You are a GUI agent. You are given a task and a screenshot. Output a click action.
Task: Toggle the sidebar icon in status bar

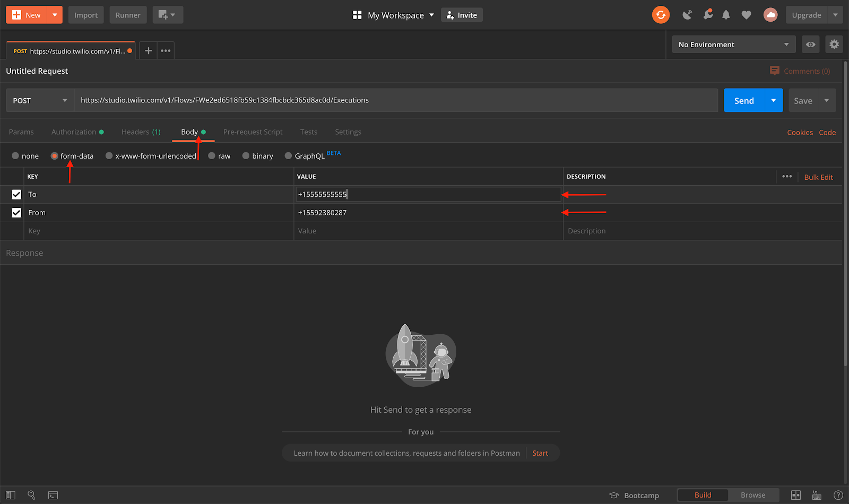(x=11, y=495)
